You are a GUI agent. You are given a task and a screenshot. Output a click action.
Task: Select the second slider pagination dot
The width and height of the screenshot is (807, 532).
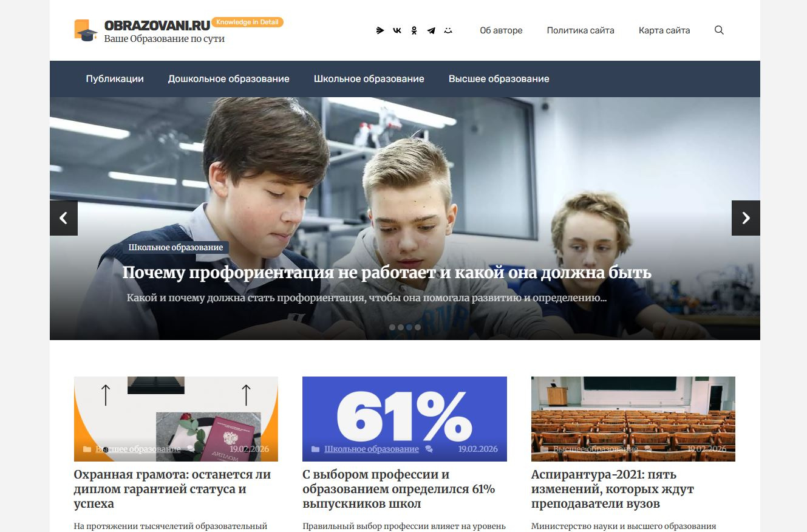[401, 327]
